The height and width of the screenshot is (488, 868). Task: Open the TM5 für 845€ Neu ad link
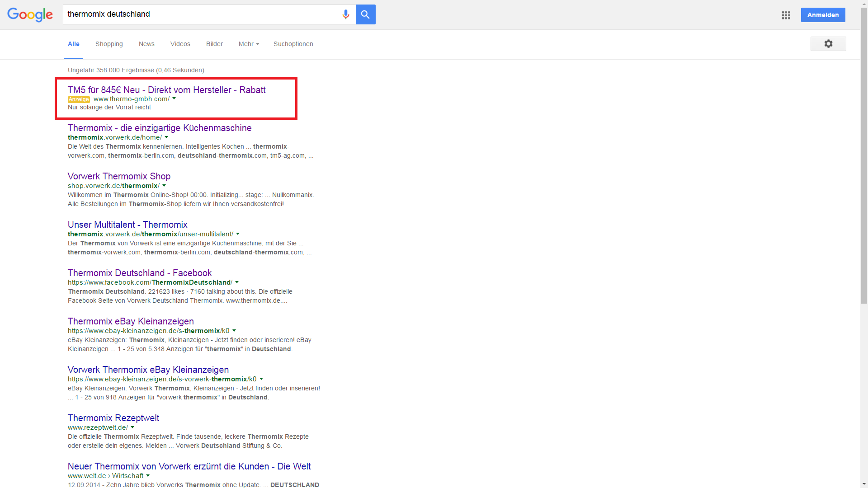pyautogui.click(x=166, y=90)
